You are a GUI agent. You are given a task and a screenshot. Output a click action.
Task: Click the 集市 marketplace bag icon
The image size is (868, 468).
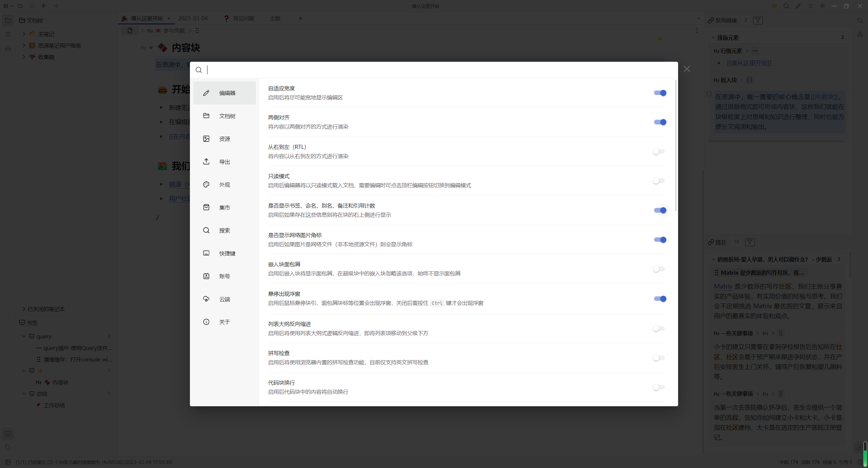(x=206, y=207)
